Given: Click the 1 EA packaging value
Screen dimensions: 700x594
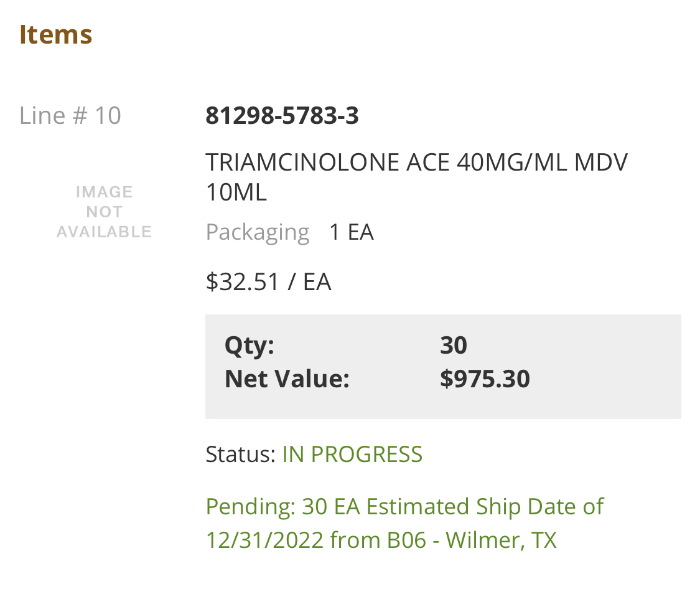Looking at the screenshot, I should pyautogui.click(x=351, y=232).
